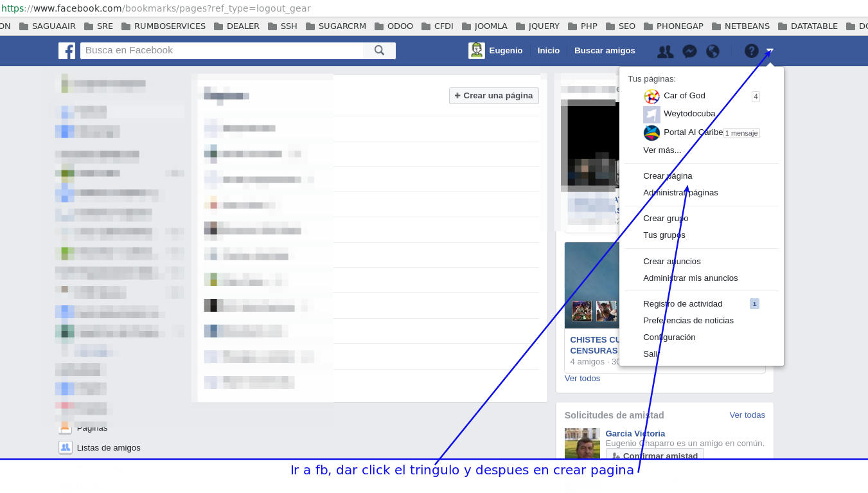Go to Inicio in top bar
This screenshot has height=493, width=868.
click(x=549, y=51)
